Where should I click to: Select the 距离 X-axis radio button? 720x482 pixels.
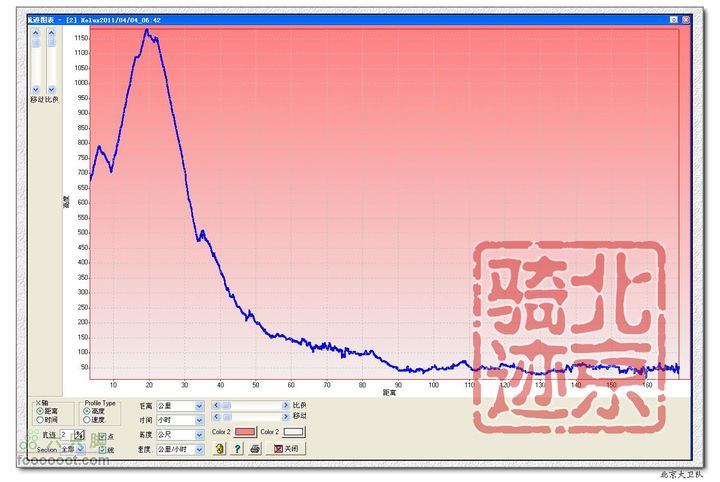[x=40, y=411]
